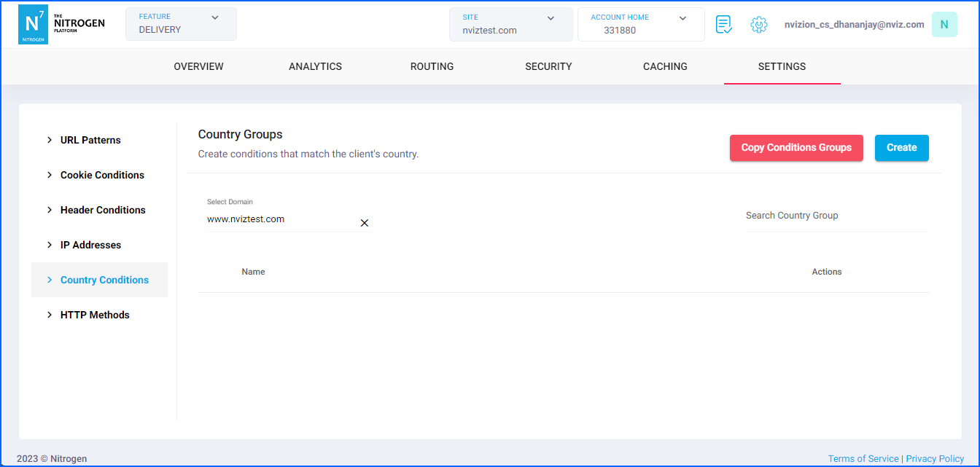
Task: Open the Site nviztest.com dropdown
Action: (510, 24)
